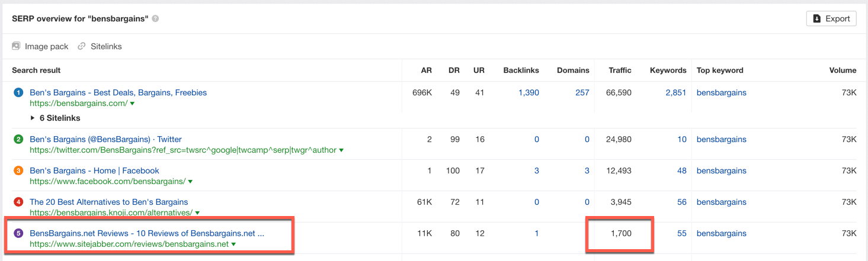Click the 257 referring domains count
The image size is (868, 261).
point(582,93)
